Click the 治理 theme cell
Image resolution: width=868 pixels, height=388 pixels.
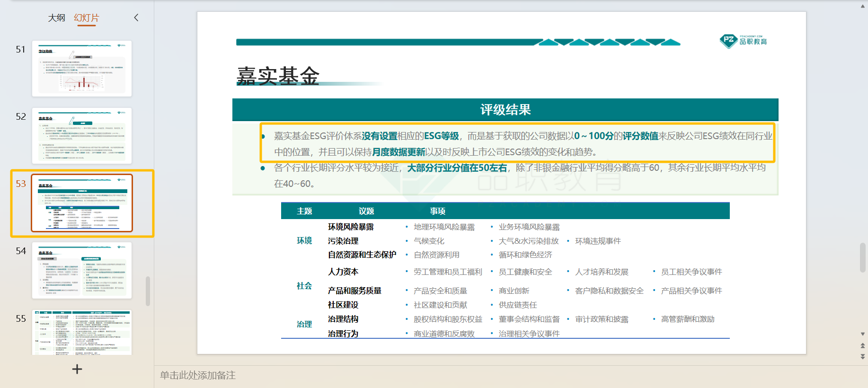pos(304,325)
